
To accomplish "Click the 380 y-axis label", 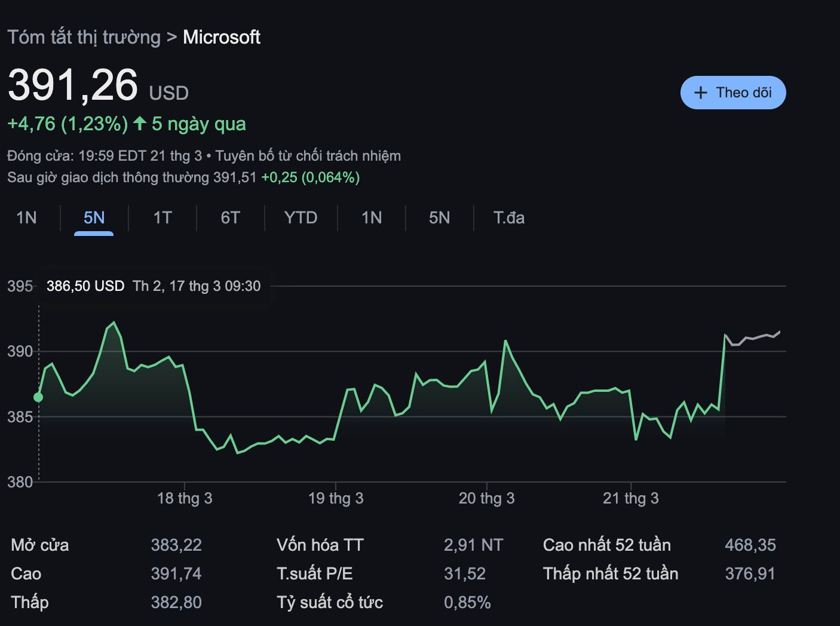I will (20, 481).
